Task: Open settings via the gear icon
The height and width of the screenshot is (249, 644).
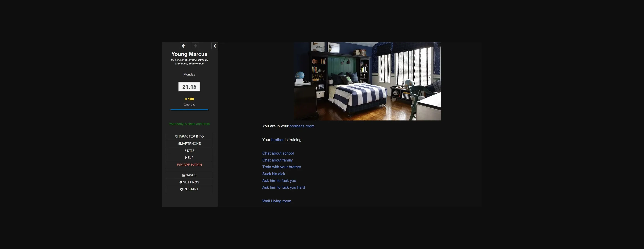Action: click(x=189, y=182)
